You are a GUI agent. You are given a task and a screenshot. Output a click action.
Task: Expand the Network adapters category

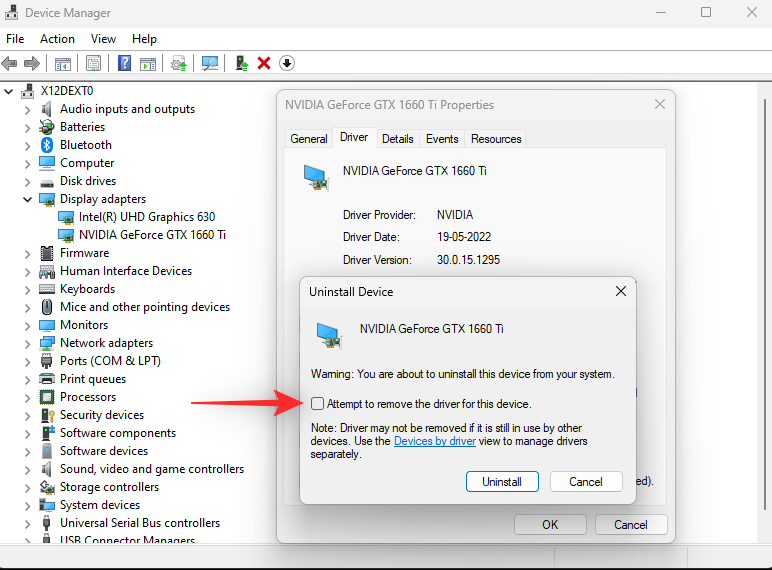click(27, 343)
